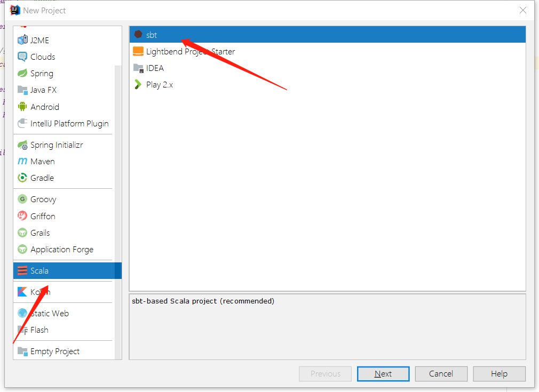This screenshot has width=539, height=392.
Task: Click the IDEA folder icon
Action: pyautogui.click(x=138, y=68)
